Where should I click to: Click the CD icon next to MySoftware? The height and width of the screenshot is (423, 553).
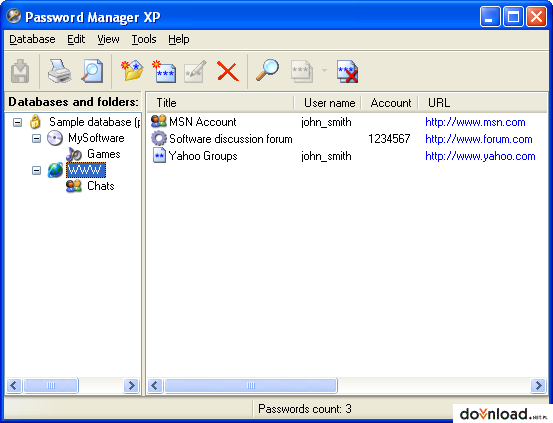55,138
